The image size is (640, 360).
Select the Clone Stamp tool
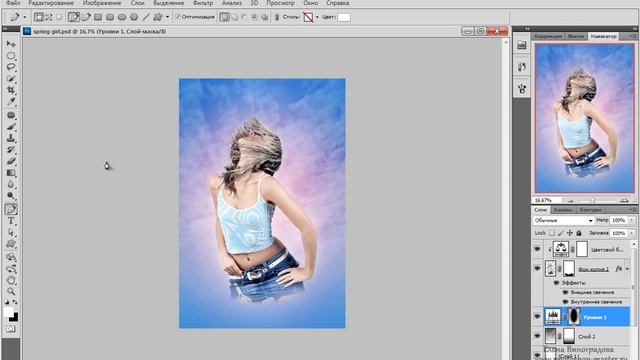[11, 138]
